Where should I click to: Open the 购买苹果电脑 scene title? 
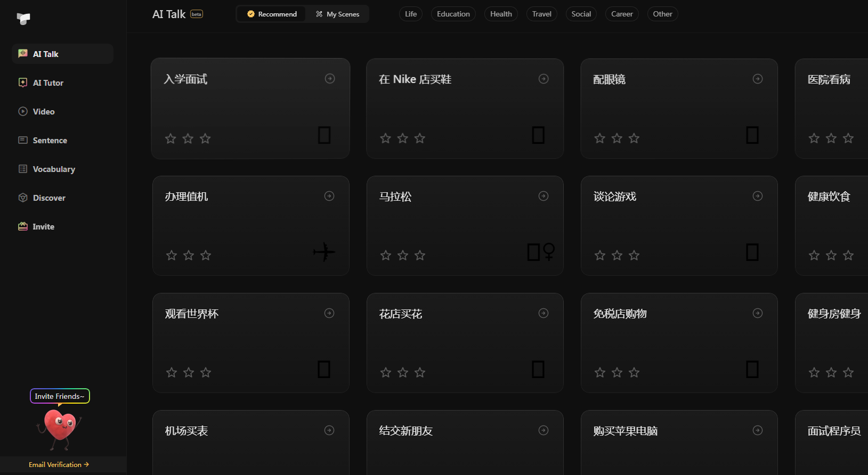pos(626,431)
